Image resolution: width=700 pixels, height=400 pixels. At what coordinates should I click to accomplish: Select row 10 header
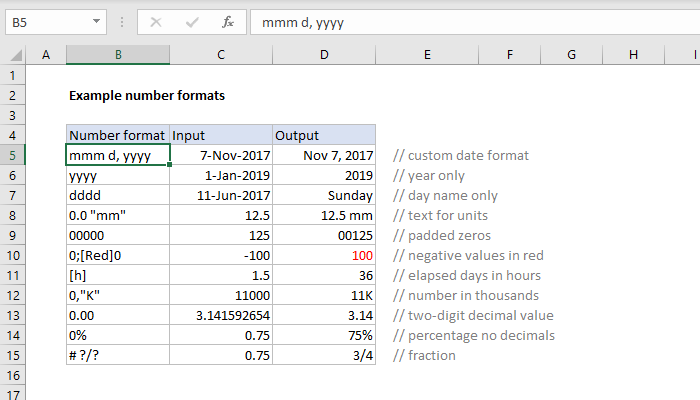click(12, 255)
